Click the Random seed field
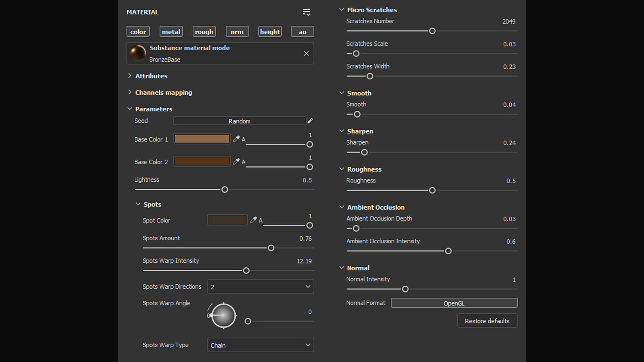 [239, 121]
